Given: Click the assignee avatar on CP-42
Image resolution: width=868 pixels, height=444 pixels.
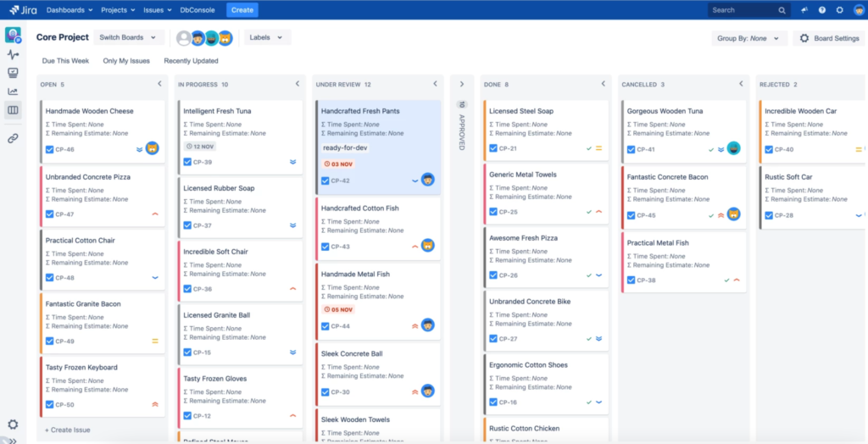Looking at the screenshot, I should point(427,180).
